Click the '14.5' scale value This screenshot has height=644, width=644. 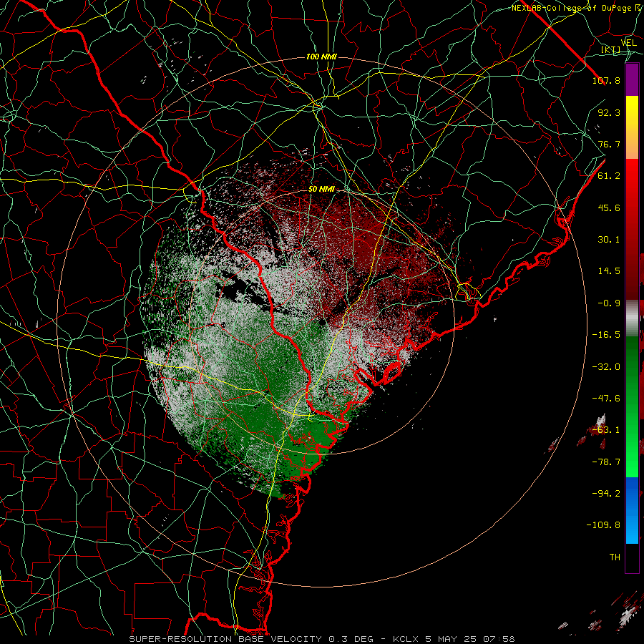point(609,271)
